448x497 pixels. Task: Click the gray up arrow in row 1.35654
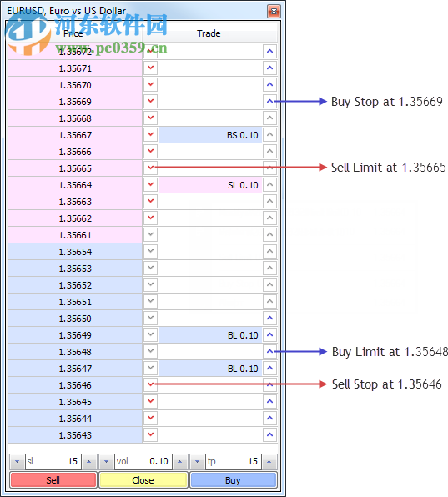(269, 251)
